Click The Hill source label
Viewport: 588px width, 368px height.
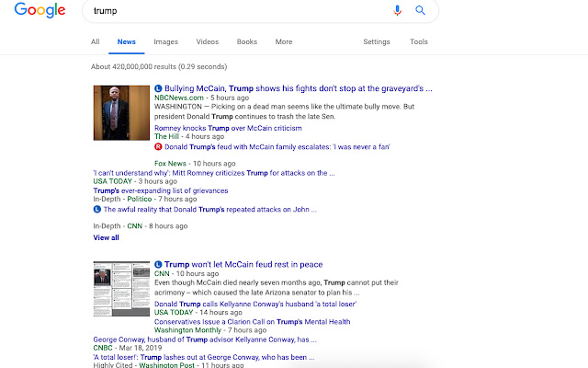[x=166, y=136]
